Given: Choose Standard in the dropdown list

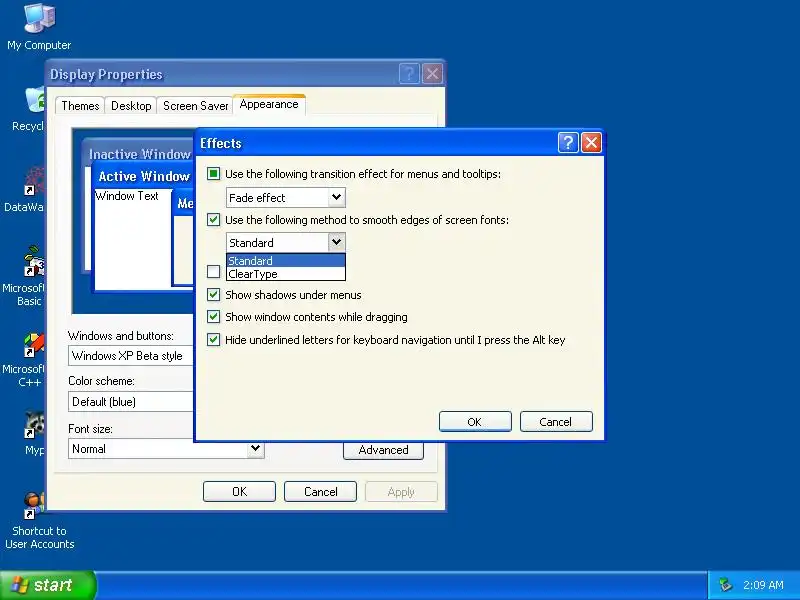Looking at the screenshot, I should (x=286, y=261).
